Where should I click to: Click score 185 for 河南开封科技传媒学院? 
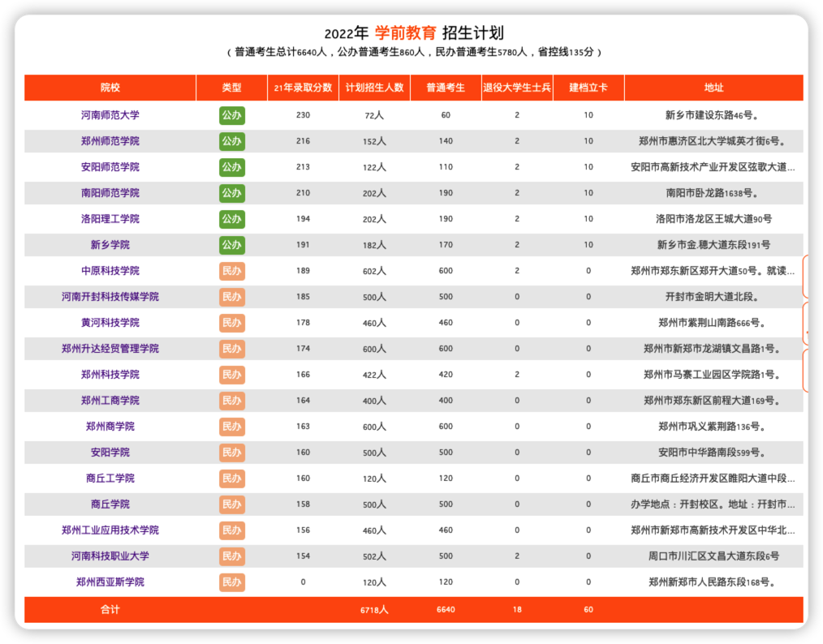(303, 297)
